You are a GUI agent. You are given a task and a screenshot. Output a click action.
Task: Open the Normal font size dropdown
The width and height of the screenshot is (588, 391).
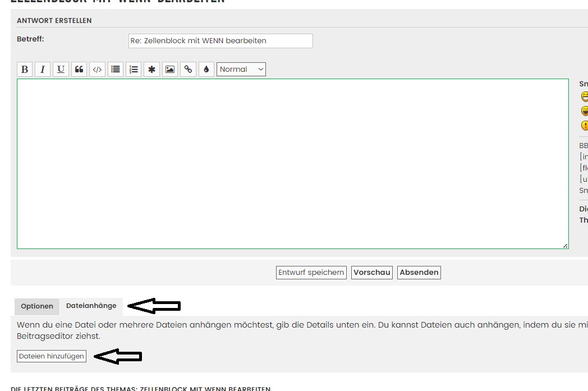click(x=241, y=70)
